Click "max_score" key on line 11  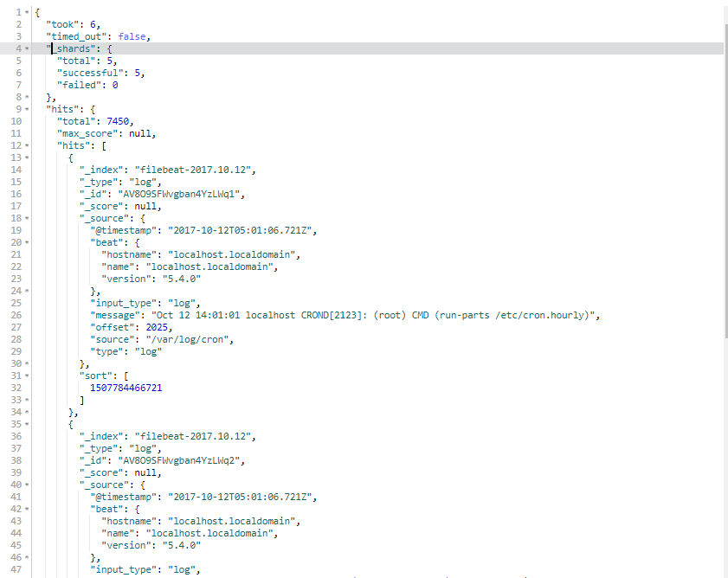click(90, 133)
